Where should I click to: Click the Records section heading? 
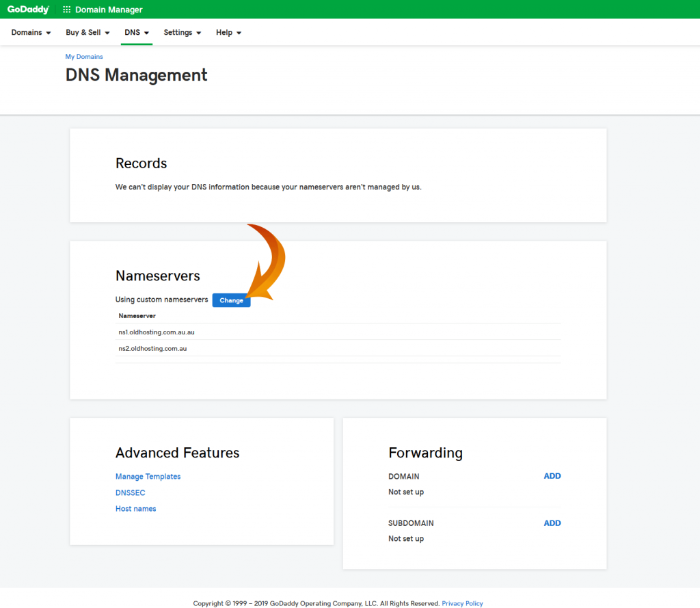tap(141, 163)
